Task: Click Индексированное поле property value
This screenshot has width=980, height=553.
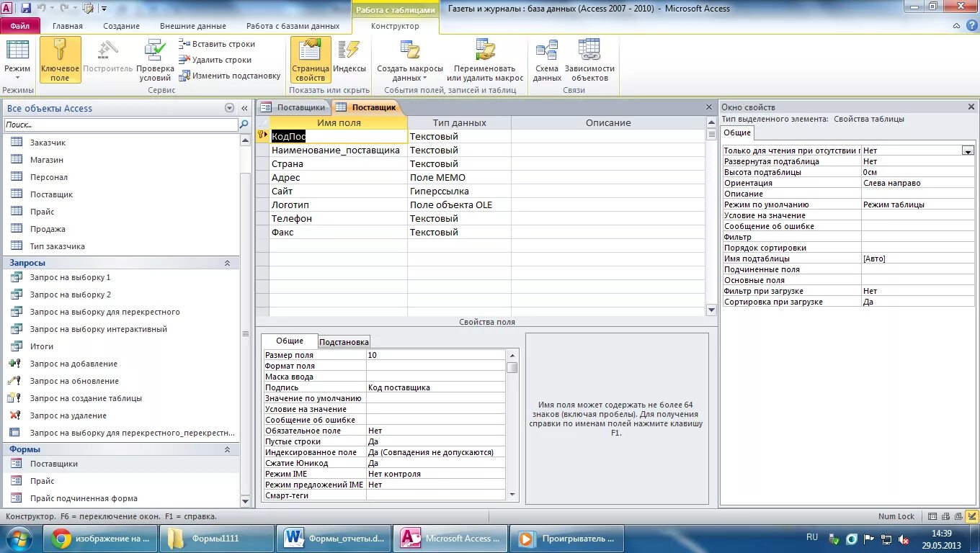Action: click(x=436, y=452)
